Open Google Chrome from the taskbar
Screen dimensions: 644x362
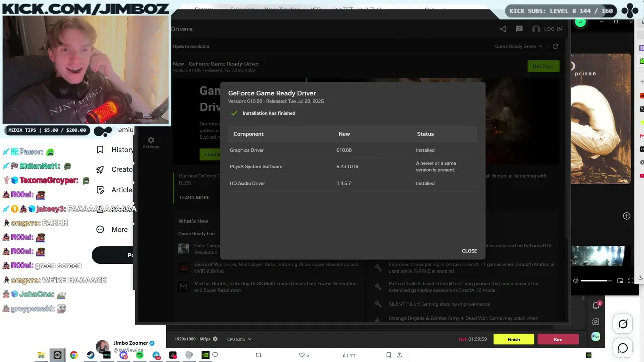coord(74,355)
